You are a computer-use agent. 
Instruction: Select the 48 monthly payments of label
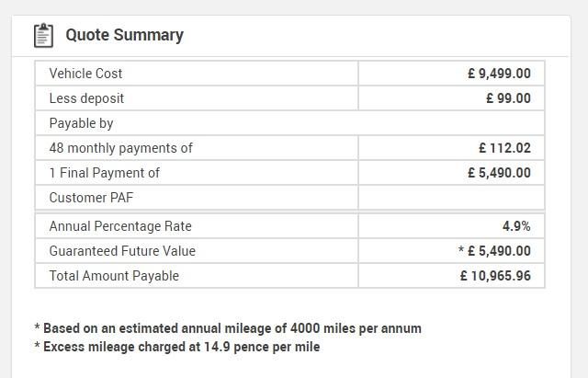[120, 148]
